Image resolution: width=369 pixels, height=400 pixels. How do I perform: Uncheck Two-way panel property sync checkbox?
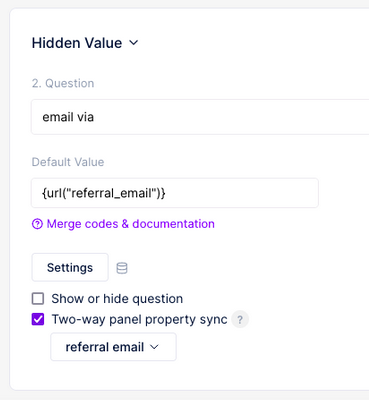(38, 319)
